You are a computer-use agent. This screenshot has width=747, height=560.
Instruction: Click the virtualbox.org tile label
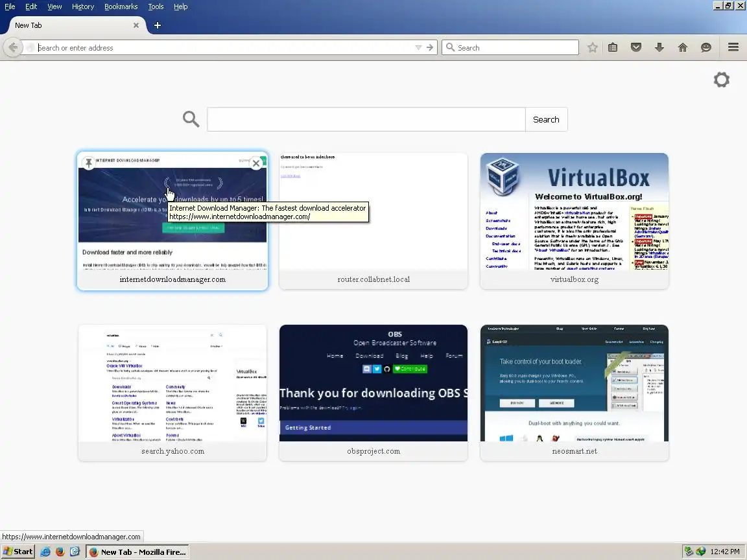click(575, 279)
